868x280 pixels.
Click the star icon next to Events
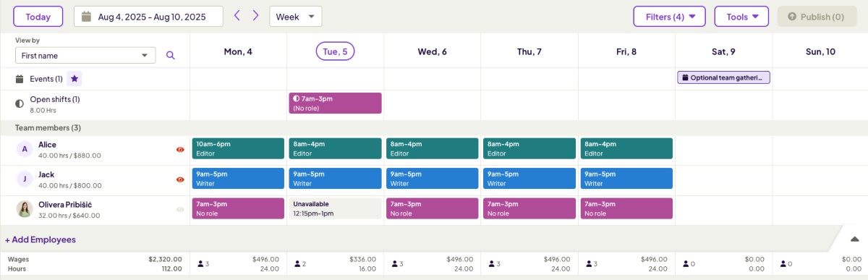pyautogui.click(x=75, y=79)
